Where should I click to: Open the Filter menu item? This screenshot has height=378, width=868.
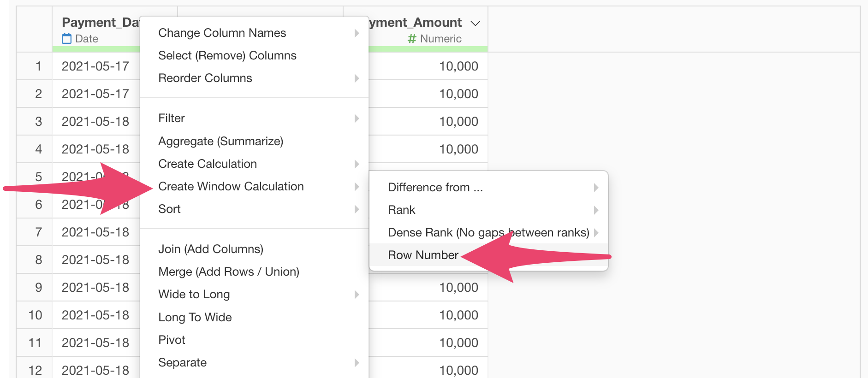(172, 118)
